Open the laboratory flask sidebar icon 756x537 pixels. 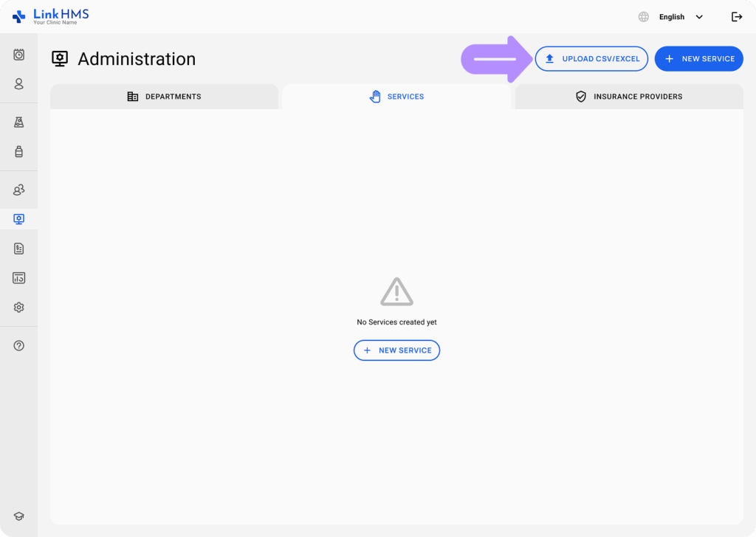[18, 122]
